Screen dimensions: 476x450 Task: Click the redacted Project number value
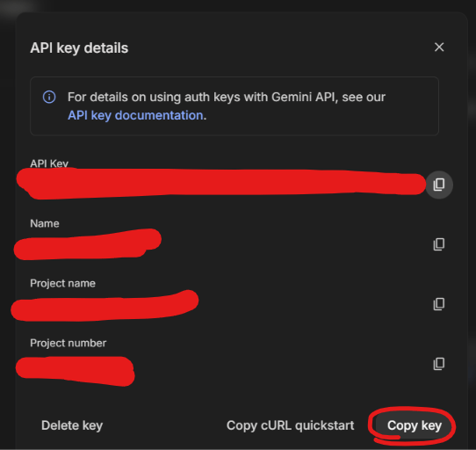point(76,371)
